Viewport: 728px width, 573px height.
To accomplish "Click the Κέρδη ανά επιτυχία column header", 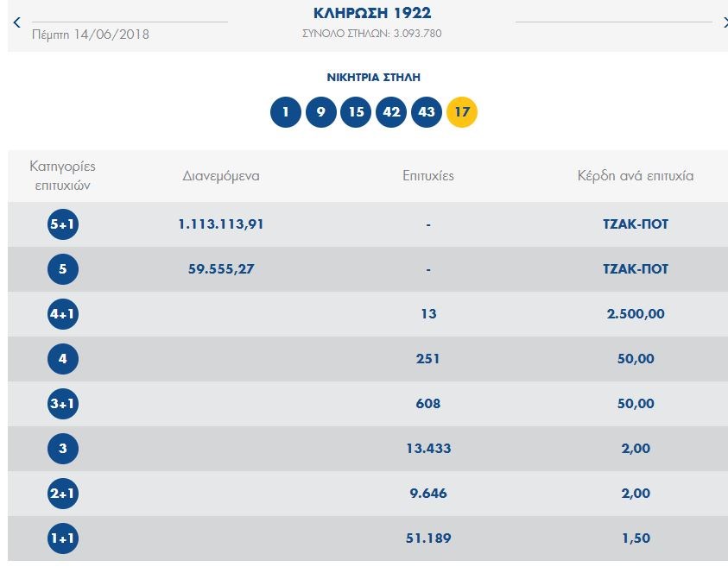I will click(636, 176).
